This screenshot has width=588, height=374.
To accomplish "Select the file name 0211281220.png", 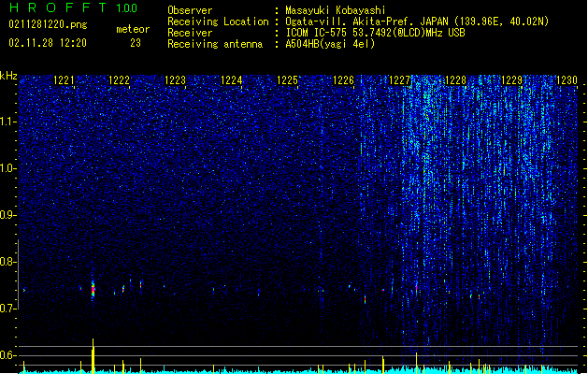I will pos(48,24).
